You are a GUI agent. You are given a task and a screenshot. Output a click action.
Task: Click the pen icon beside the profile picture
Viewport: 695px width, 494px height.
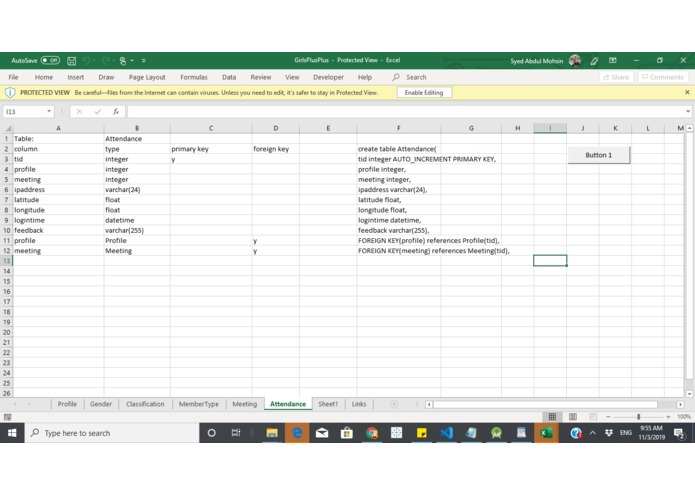click(x=594, y=61)
